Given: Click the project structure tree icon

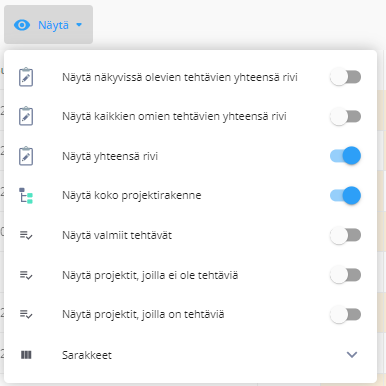Looking at the screenshot, I should point(26,196).
